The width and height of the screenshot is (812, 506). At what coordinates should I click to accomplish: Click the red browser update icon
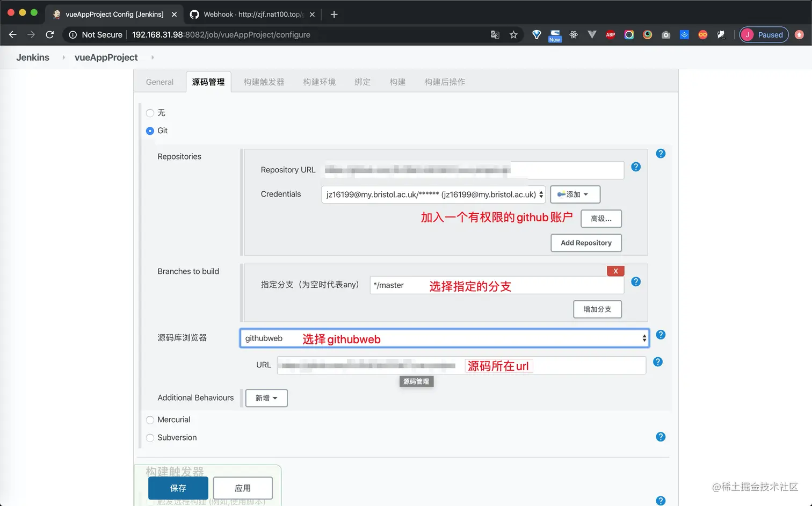click(x=799, y=35)
